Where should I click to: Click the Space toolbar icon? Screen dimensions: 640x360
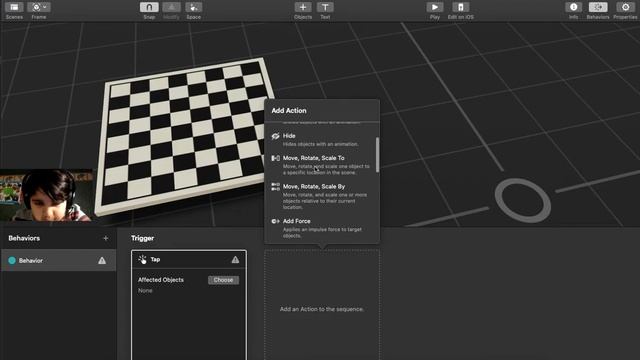193,7
